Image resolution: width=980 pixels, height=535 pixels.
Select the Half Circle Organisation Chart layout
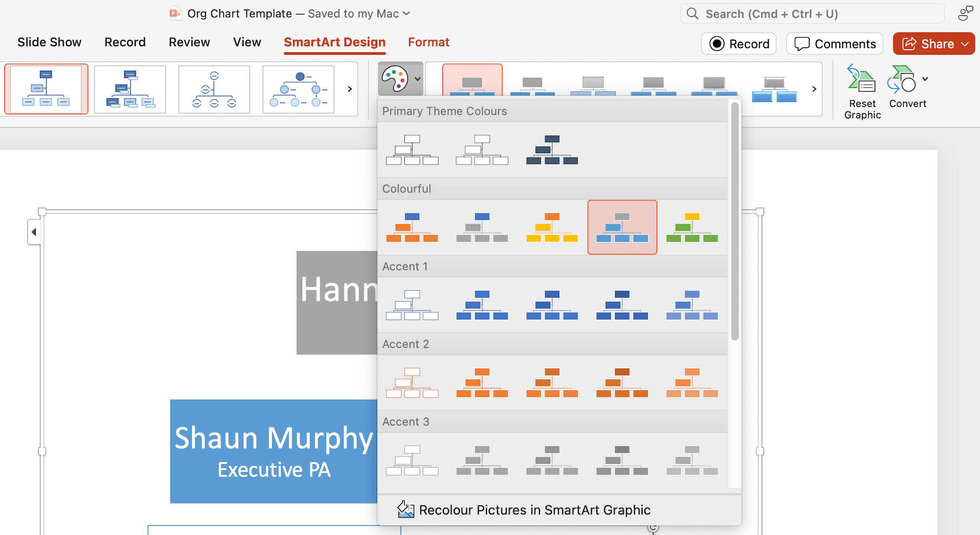coord(214,89)
